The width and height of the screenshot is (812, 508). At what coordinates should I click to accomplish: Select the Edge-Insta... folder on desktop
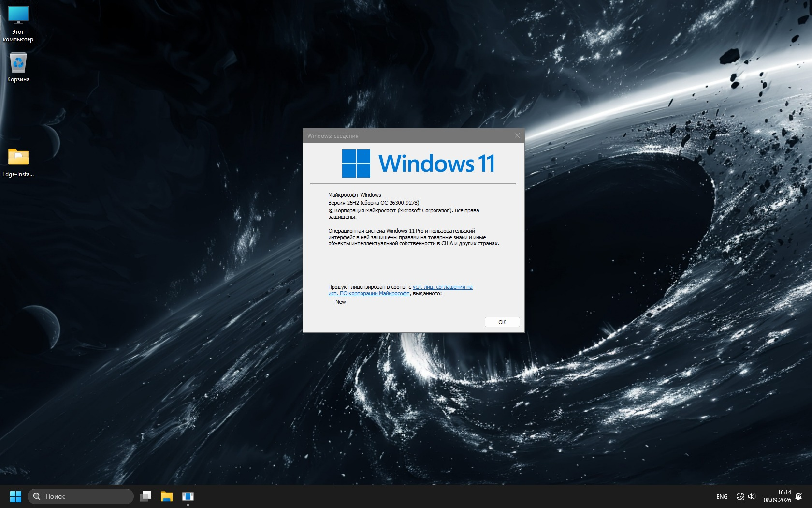coord(18,163)
